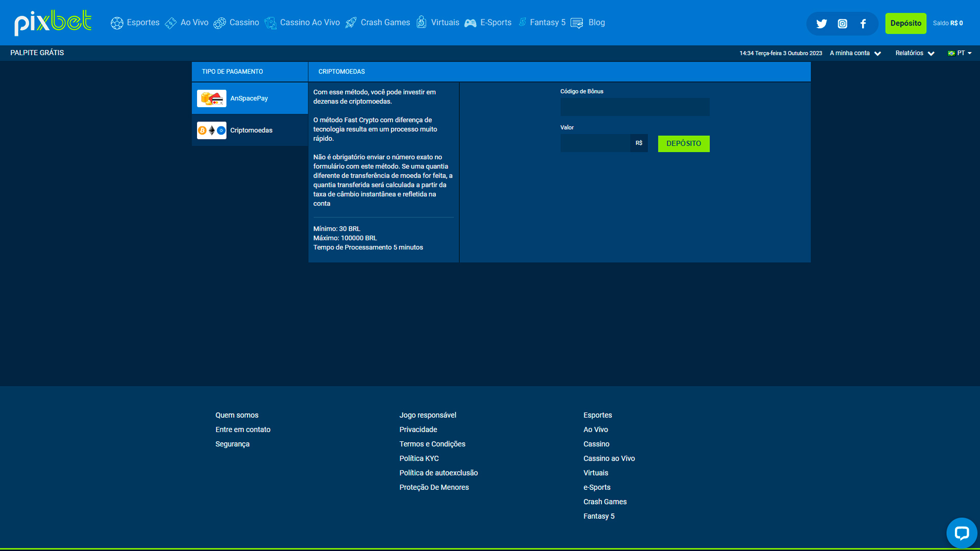Click the Tempo de Processamento text

(368, 247)
